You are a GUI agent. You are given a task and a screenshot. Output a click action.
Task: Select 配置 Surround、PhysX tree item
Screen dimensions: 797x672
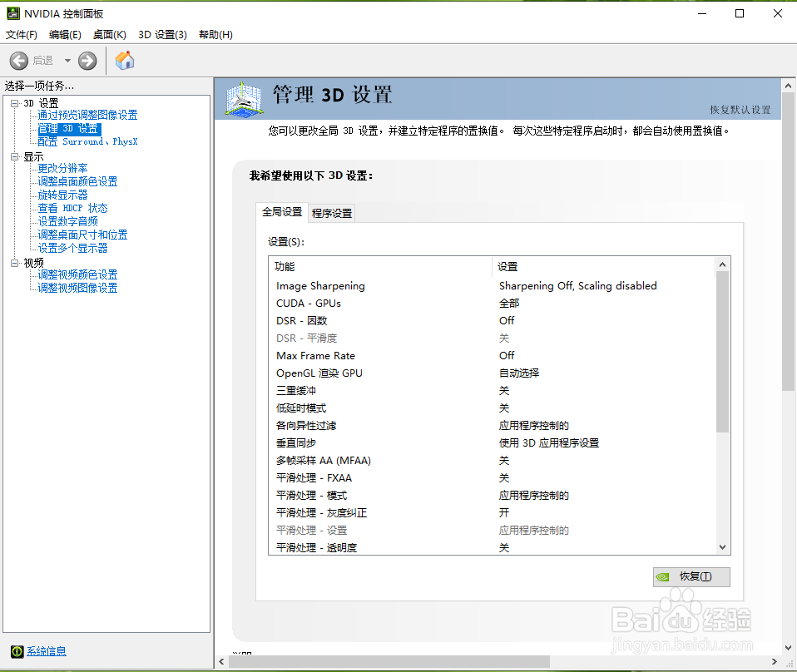pos(87,142)
